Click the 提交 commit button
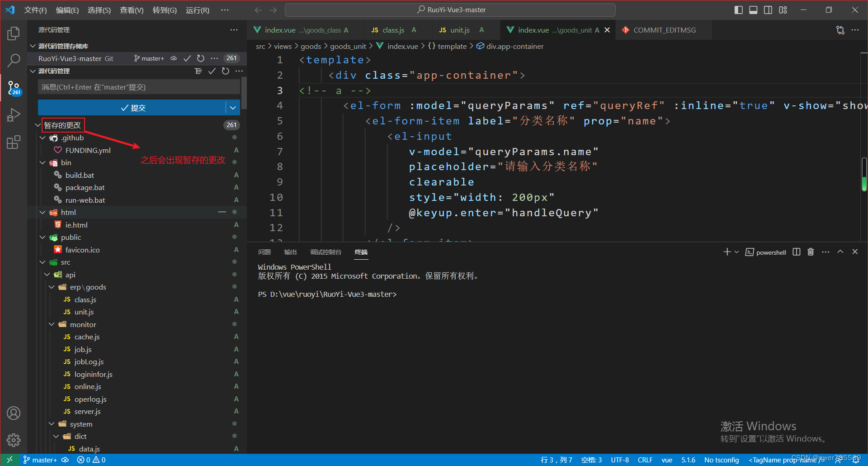The image size is (868, 466). pos(132,108)
